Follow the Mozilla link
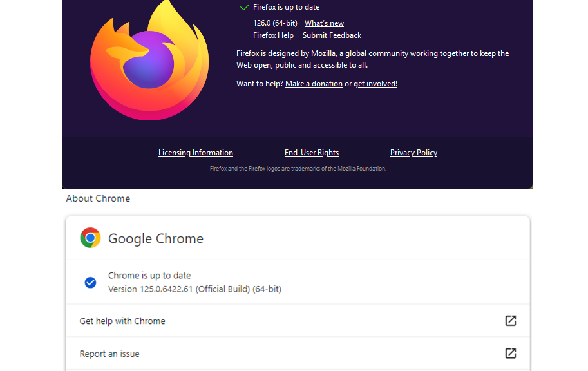 click(x=323, y=53)
